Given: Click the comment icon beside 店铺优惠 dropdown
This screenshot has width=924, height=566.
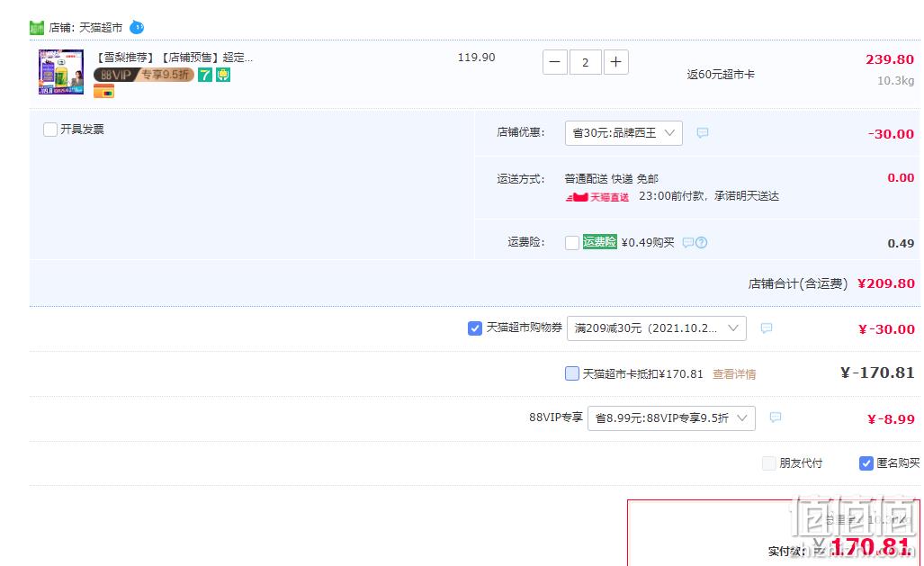Looking at the screenshot, I should 703,132.
